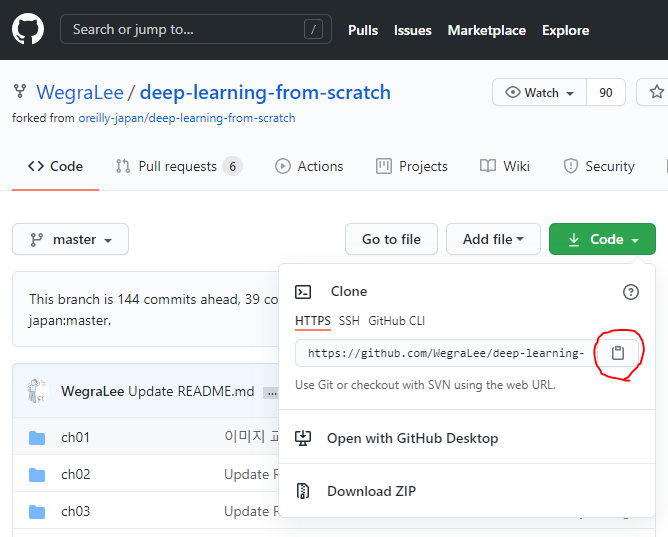This screenshot has height=537, width=668.
Task: Copy clone URL with clipboard icon
Action: click(x=618, y=353)
